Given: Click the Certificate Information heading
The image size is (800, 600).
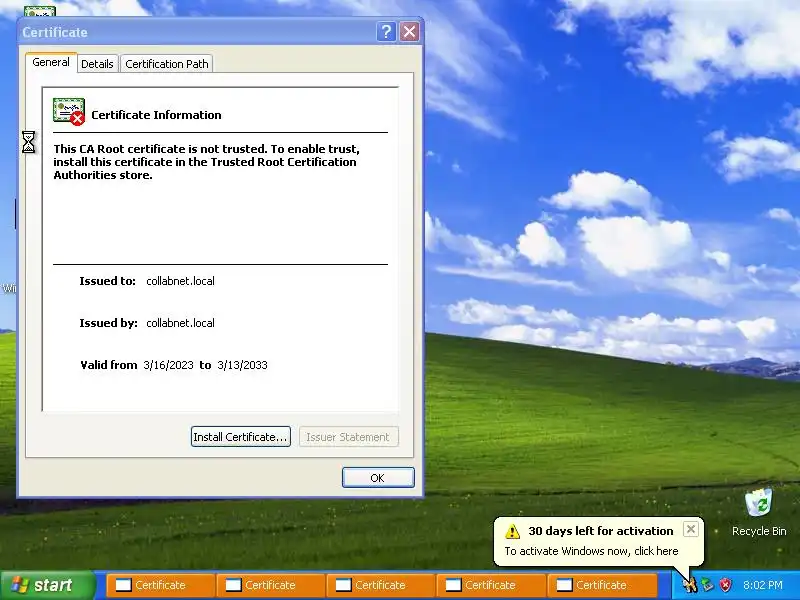Looking at the screenshot, I should 156,115.
